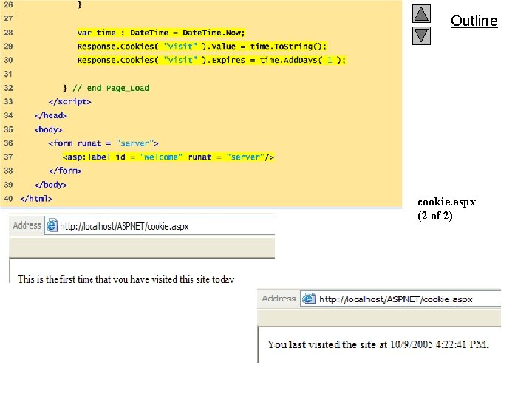Click the 'You last visited the site' message

point(378,344)
